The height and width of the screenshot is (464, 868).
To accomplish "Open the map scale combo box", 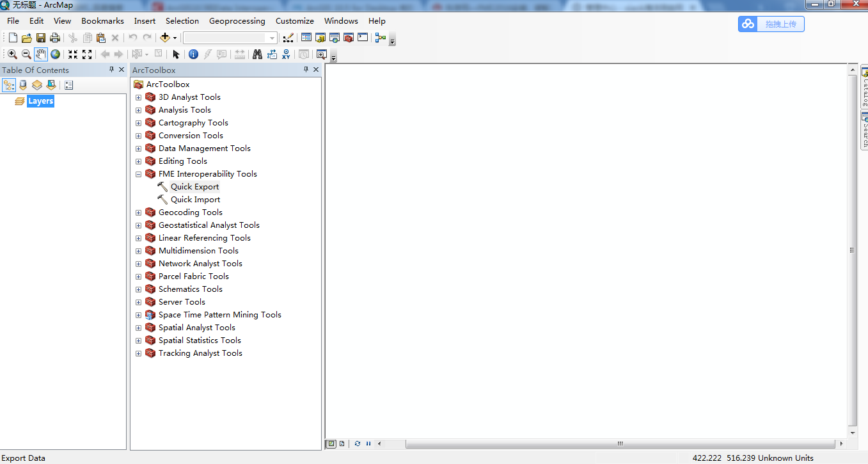I will pyautogui.click(x=230, y=38).
